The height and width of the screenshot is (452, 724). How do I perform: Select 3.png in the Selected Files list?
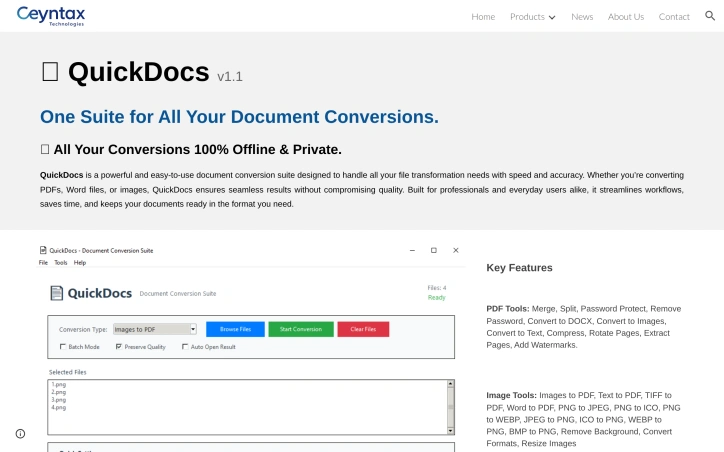pyautogui.click(x=59, y=400)
